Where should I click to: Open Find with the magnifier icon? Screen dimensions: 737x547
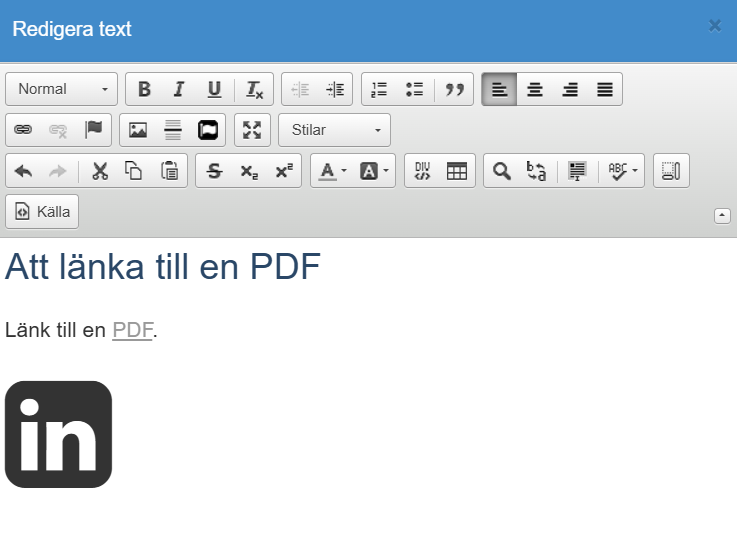pyautogui.click(x=502, y=171)
